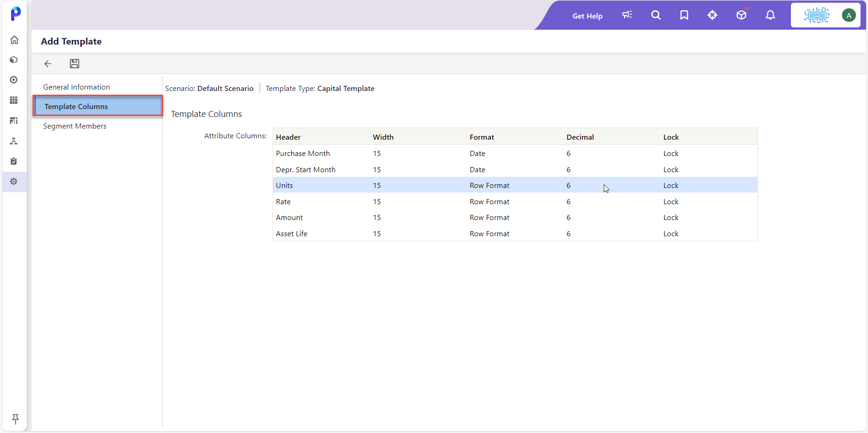Select the Depr. Start Month header cell

click(306, 169)
